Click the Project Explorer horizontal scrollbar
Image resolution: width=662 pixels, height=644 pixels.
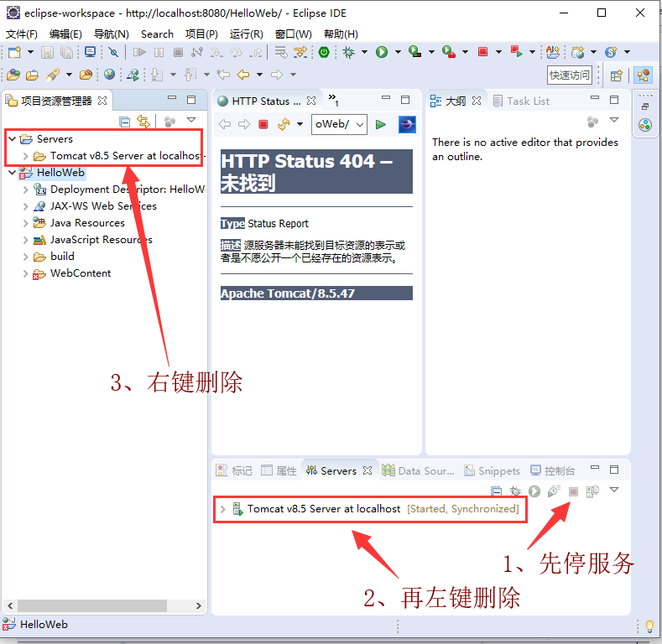pyautogui.click(x=101, y=605)
